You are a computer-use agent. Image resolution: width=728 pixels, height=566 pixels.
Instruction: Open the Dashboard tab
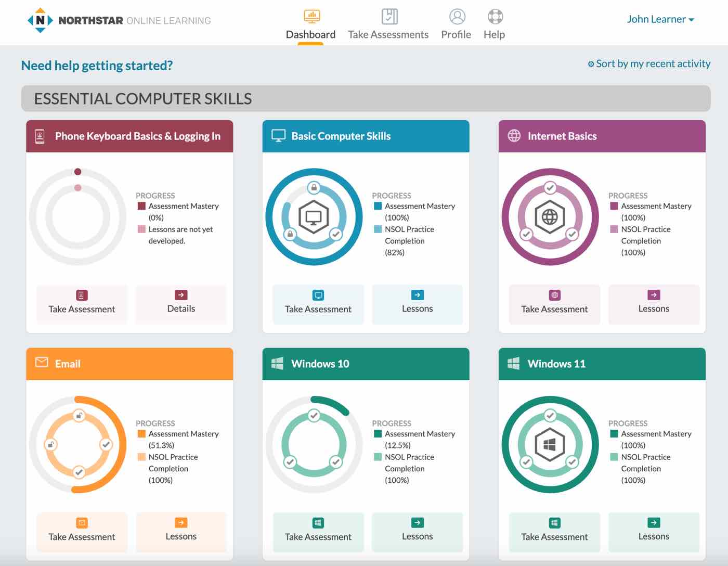[310, 24]
